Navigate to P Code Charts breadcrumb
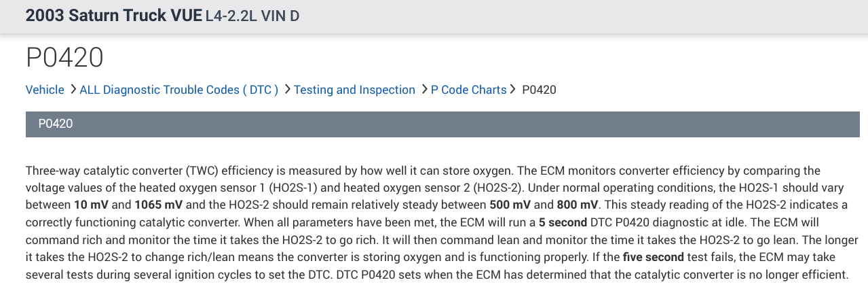 click(468, 90)
